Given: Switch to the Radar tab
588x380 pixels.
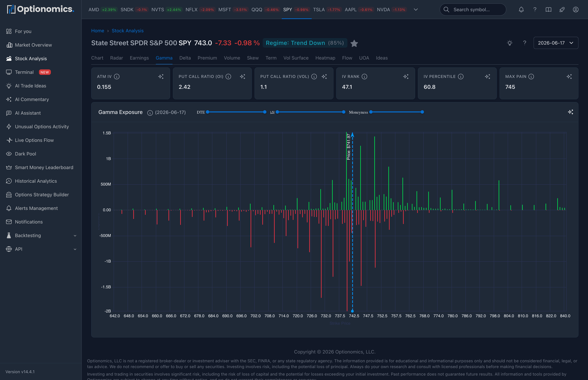Looking at the screenshot, I should pyautogui.click(x=117, y=58).
